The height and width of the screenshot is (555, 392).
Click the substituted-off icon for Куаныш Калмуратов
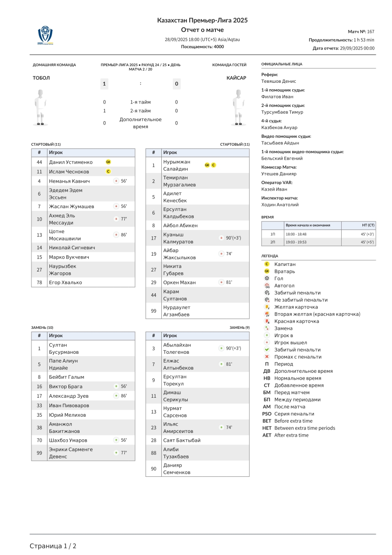coord(221,238)
